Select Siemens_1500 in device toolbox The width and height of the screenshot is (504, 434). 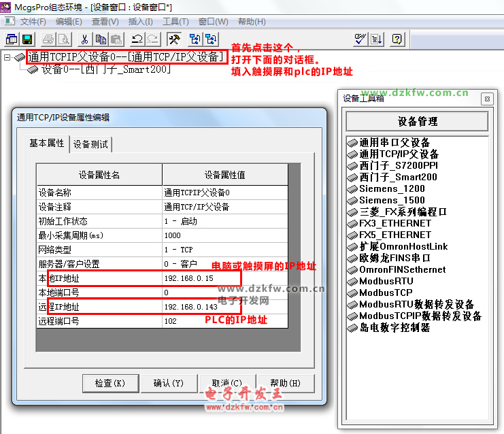(392, 201)
